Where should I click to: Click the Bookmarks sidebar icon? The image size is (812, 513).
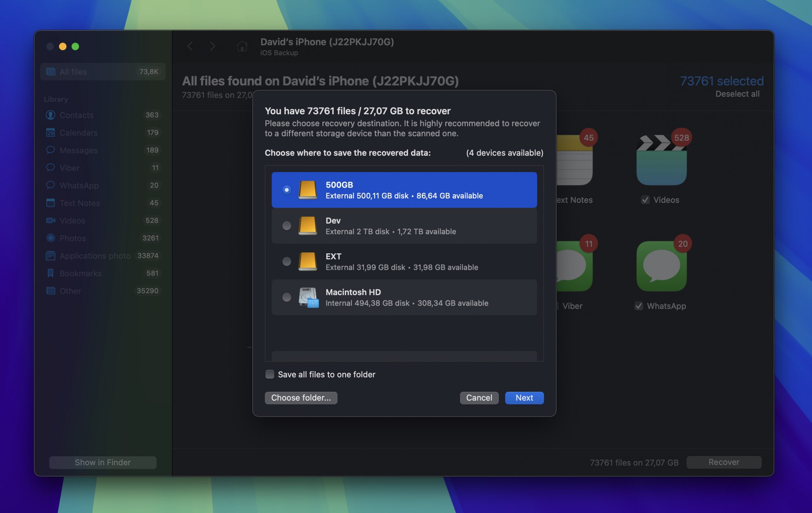[x=50, y=273]
